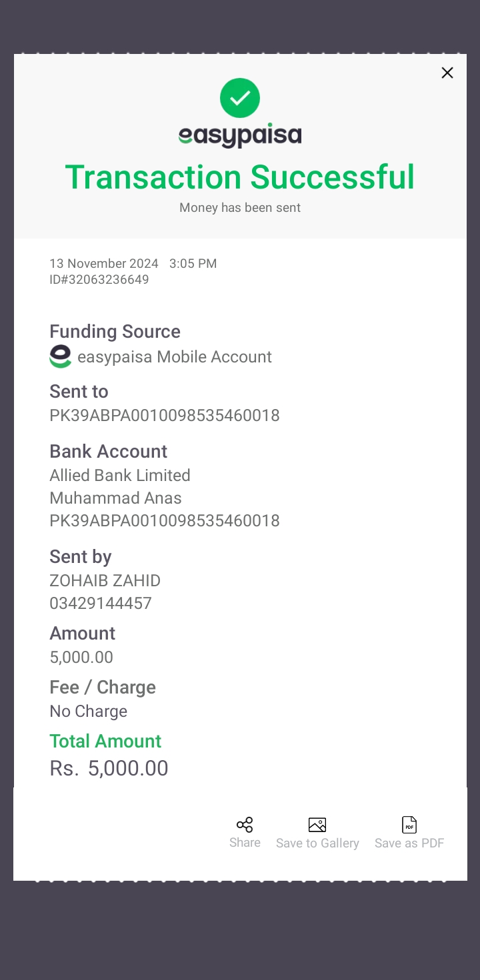This screenshot has width=480, height=980.
Task: Tap the Sent to IBAN number
Action: 165,416
